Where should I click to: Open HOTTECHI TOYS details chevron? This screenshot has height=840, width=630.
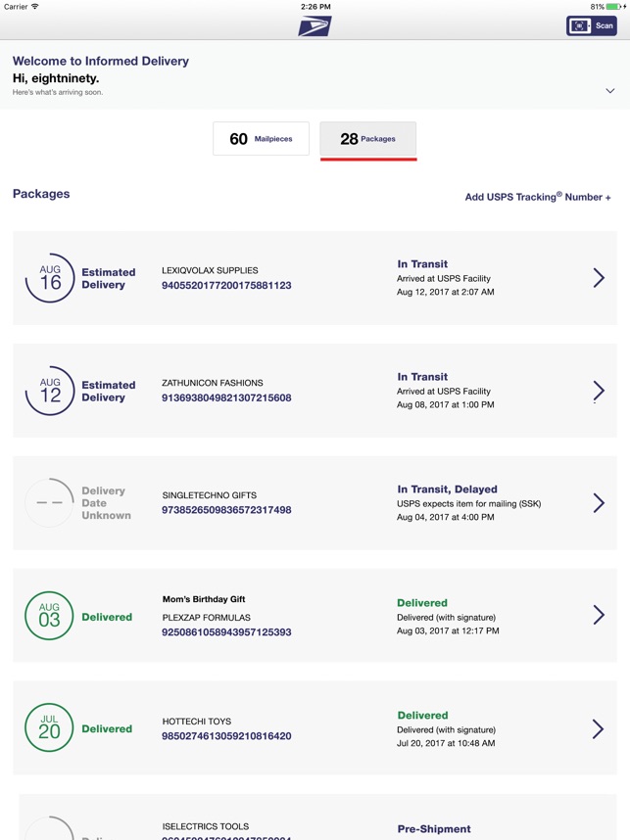click(x=599, y=728)
